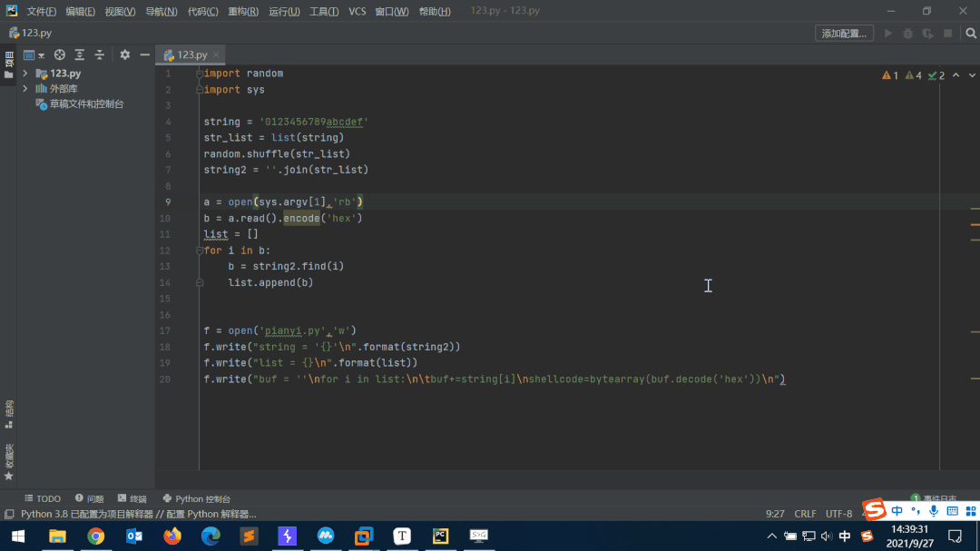Open the VCS menu

358,12
